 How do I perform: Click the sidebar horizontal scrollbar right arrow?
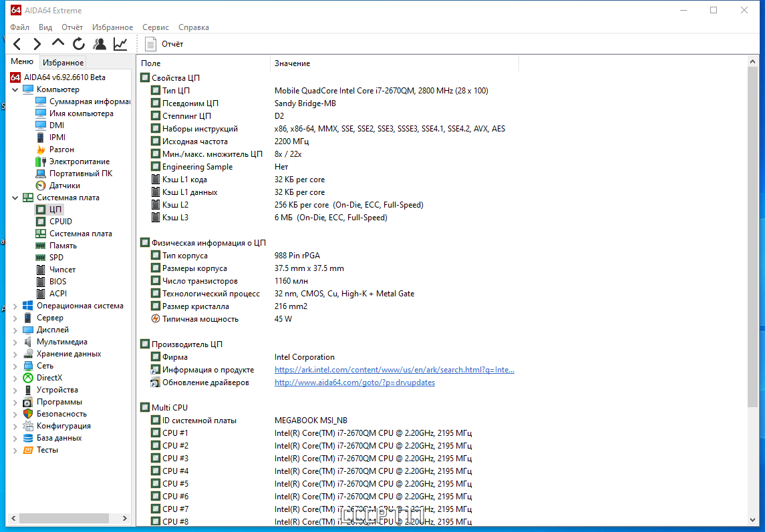[124, 519]
